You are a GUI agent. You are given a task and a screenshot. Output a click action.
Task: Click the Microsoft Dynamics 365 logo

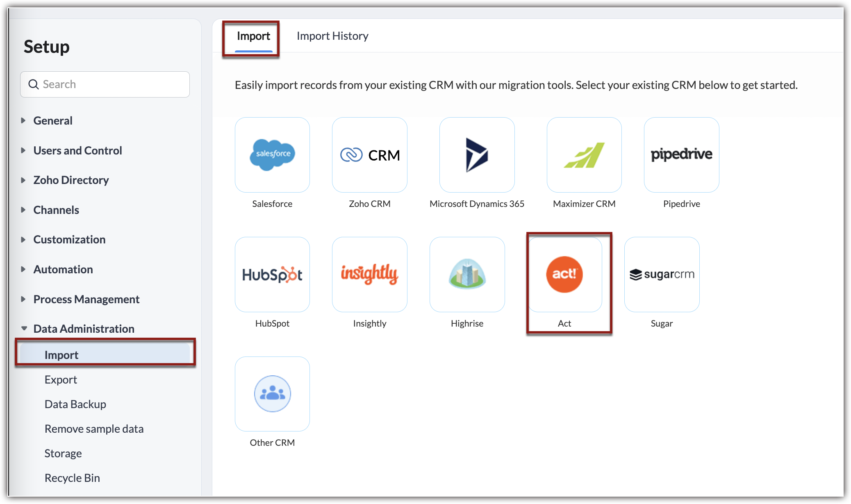pyautogui.click(x=477, y=155)
